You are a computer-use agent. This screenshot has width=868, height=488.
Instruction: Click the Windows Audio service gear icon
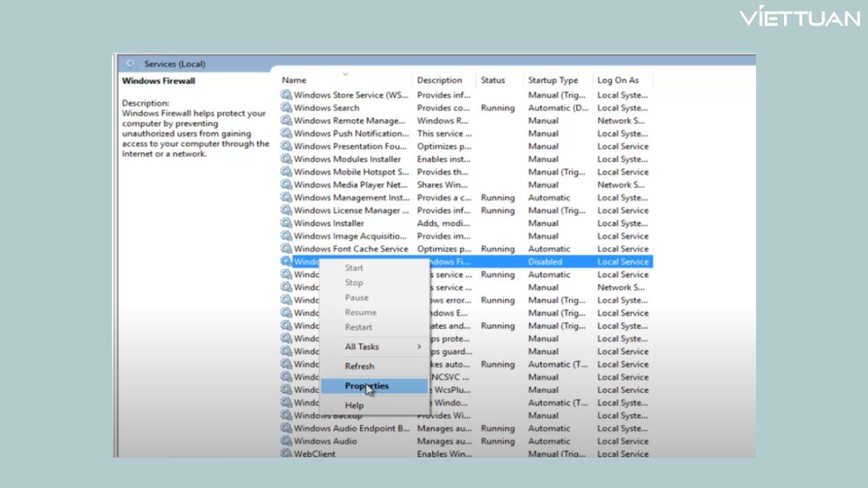286,441
